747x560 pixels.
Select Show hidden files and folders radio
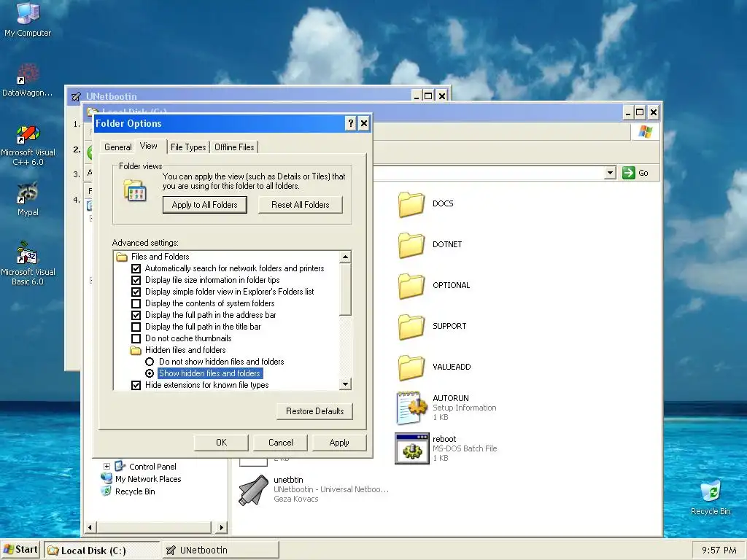point(150,373)
